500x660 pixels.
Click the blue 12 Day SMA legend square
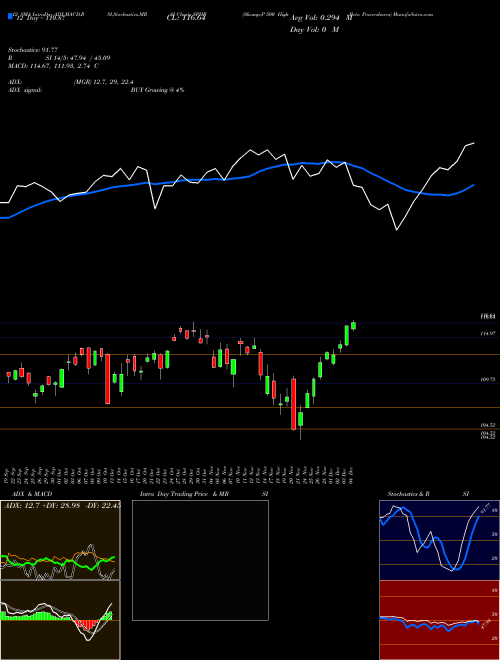pos(10,17)
